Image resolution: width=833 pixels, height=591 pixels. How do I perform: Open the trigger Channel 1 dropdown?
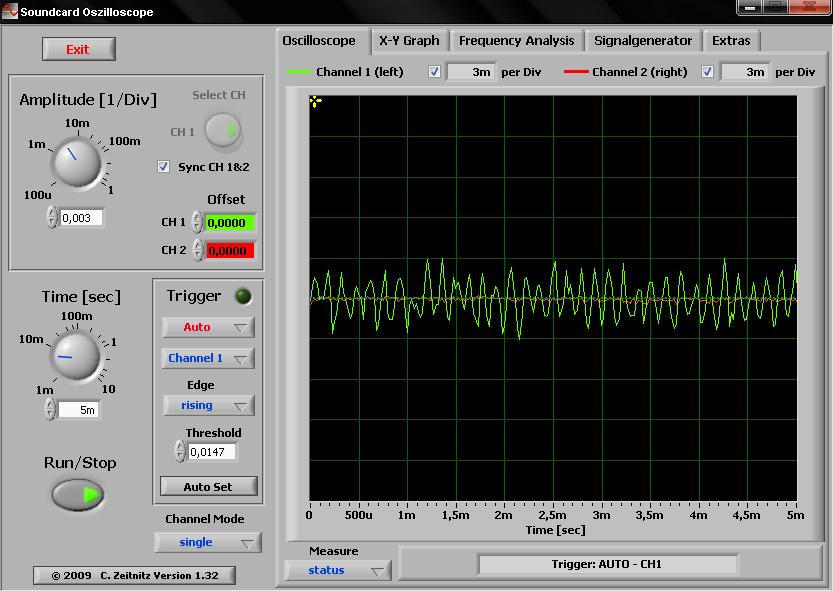208,358
